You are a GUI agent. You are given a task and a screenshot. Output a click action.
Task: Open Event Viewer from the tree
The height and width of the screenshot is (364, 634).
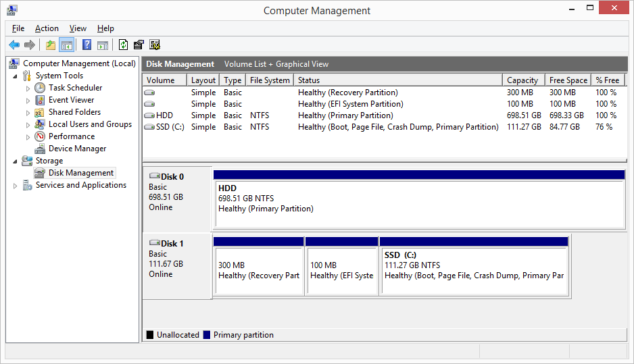pos(71,100)
